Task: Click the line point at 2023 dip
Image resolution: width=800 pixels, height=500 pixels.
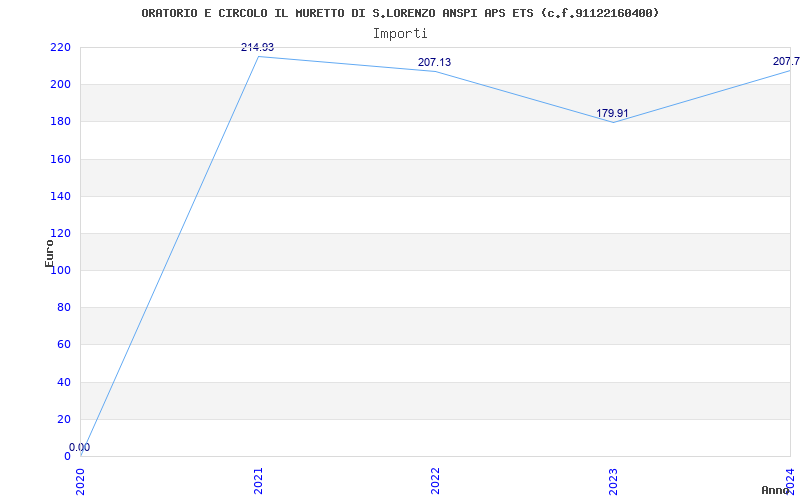Action: pyautogui.click(x=613, y=122)
